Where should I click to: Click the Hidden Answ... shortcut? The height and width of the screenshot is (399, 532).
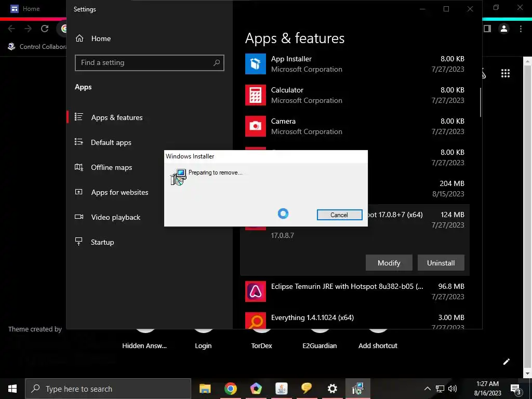(x=144, y=345)
